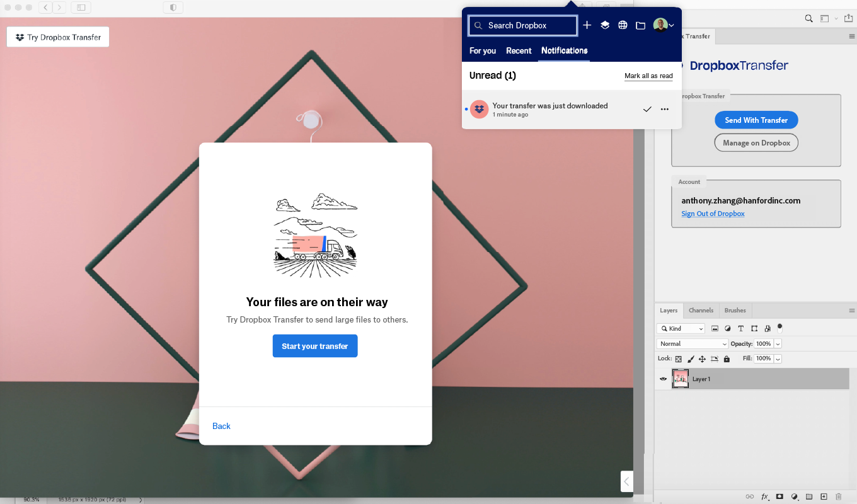857x504 pixels.
Task: Filter layers by smart objects icon
Action: 767,328
